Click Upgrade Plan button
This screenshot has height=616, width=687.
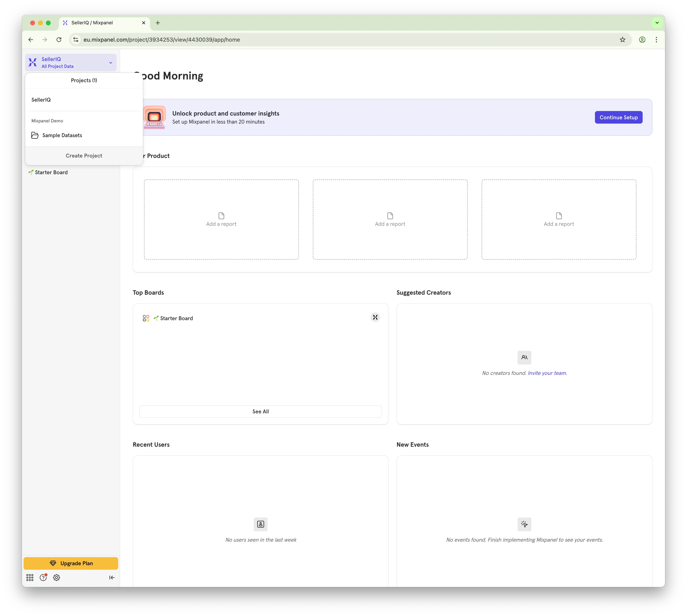[71, 563]
